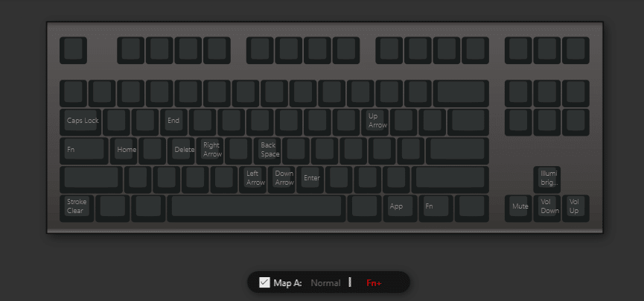Click the Vol Up key
Screen dimensions: 644x301
576,209
